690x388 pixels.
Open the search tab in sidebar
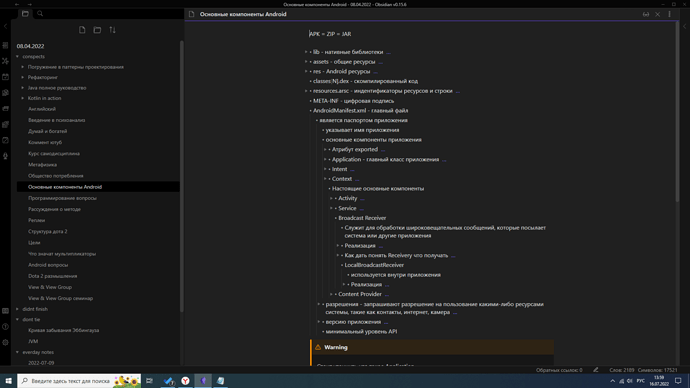(x=40, y=14)
